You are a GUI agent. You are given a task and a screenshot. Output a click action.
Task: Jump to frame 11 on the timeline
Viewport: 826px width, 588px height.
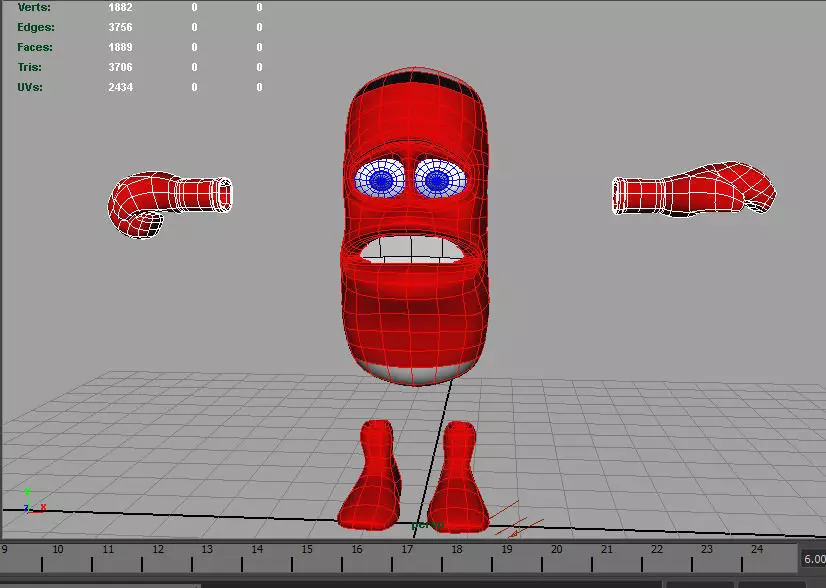(108, 550)
